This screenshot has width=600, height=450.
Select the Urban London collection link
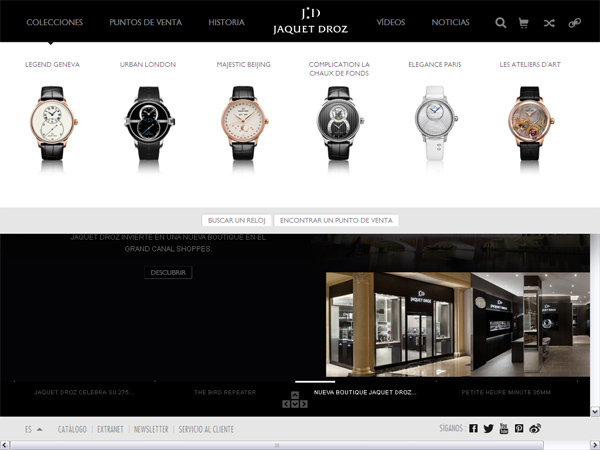148,64
